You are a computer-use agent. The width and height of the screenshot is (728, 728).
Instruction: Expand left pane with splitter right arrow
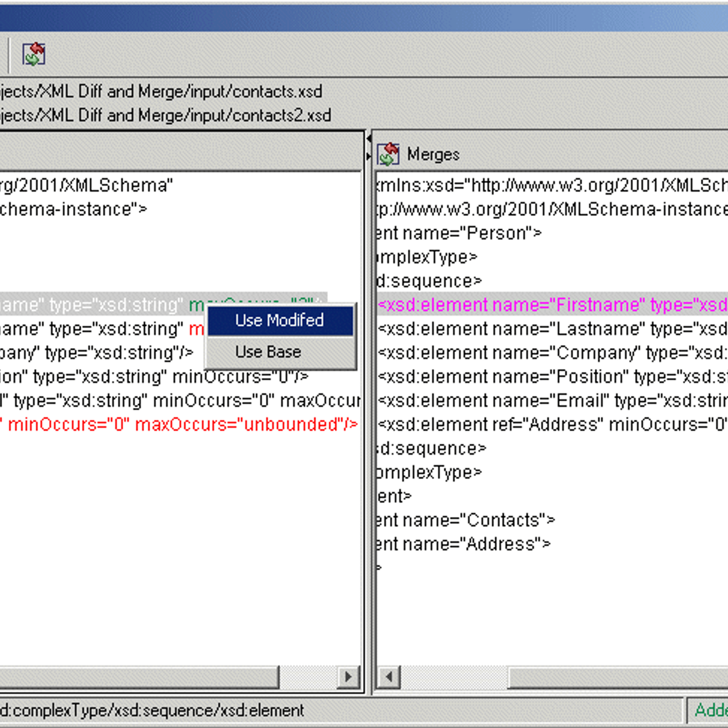pyautogui.click(x=369, y=156)
